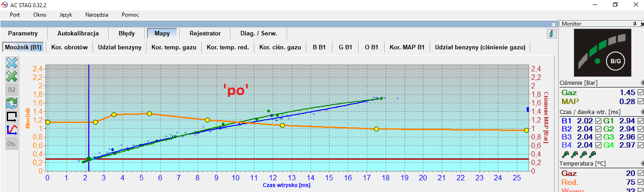Select the yellow multiplier point at 12.5 ms

(282, 125)
